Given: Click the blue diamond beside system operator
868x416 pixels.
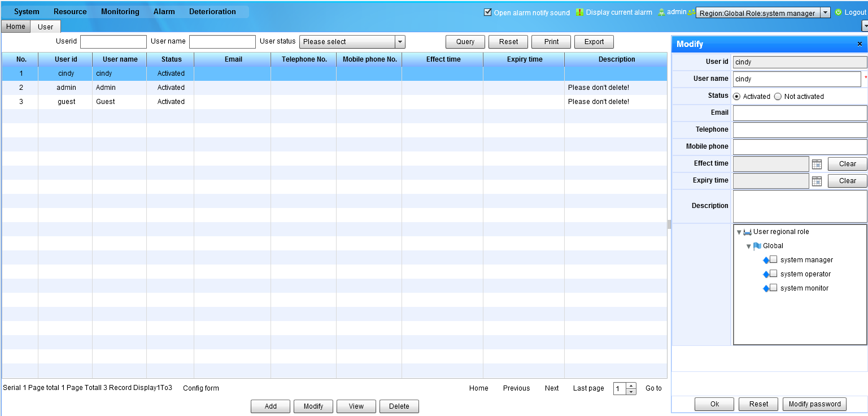Looking at the screenshot, I should (766, 274).
